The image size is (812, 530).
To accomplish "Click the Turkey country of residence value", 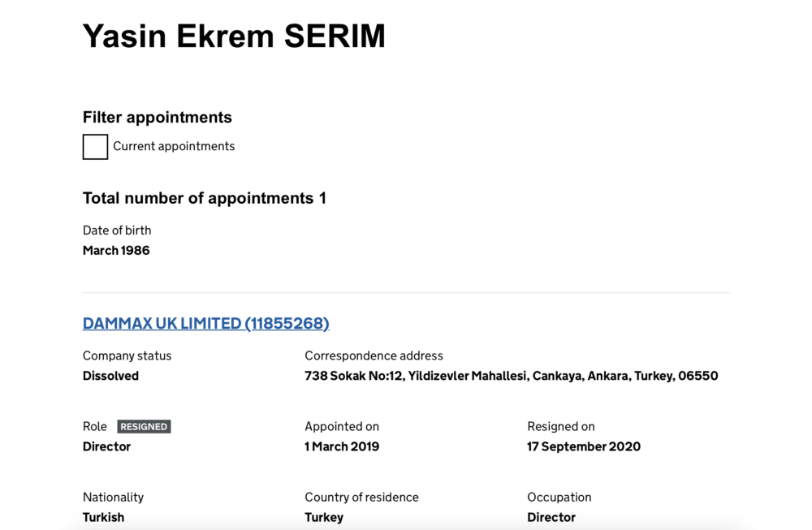I will point(324,517).
